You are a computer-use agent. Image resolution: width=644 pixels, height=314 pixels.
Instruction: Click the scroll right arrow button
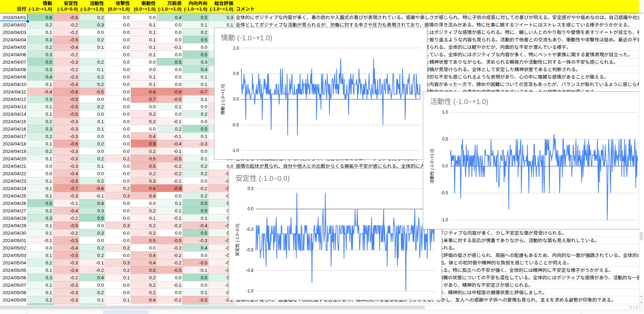pos(636,307)
